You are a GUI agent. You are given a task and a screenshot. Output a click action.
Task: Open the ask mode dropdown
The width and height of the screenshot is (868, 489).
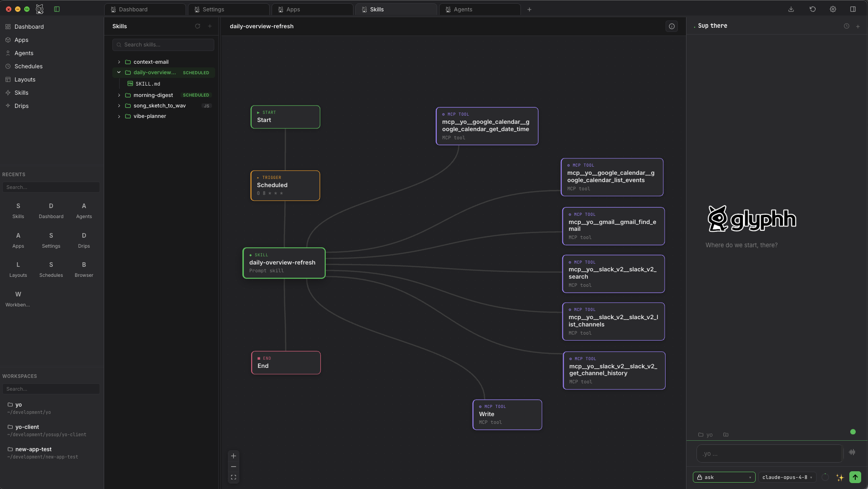(x=724, y=477)
